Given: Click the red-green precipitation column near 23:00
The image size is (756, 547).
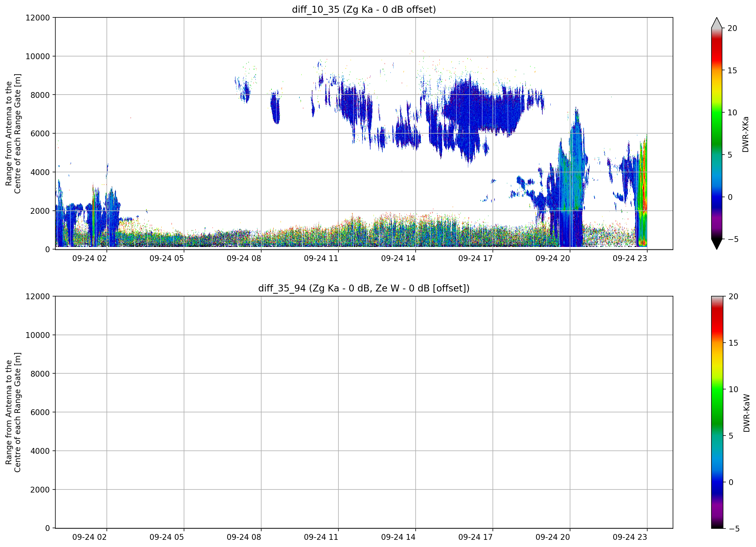Looking at the screenshot, I should tap(643, 192).
